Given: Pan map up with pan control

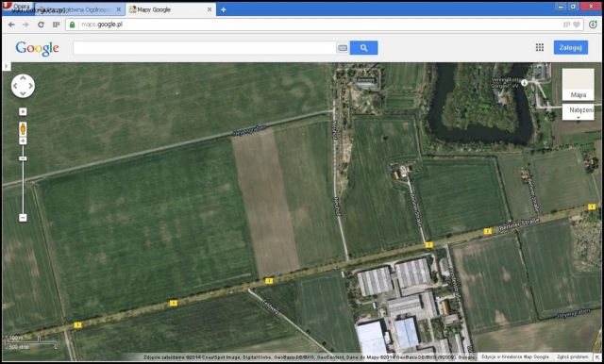Looking at the screenshot, I should pos(23,78).
